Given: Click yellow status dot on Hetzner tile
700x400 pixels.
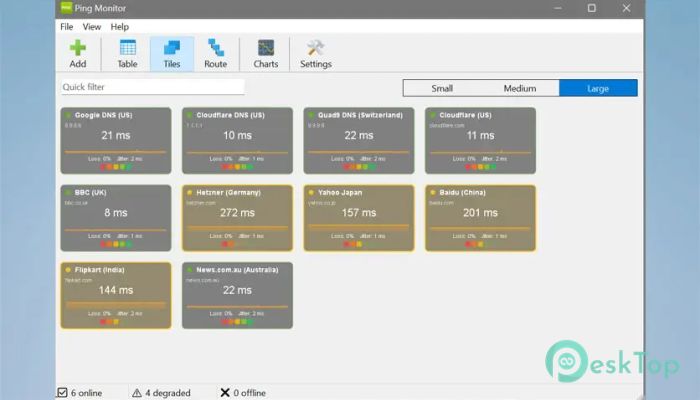Looking at the screenshot, I should click(x=189, y=192).
